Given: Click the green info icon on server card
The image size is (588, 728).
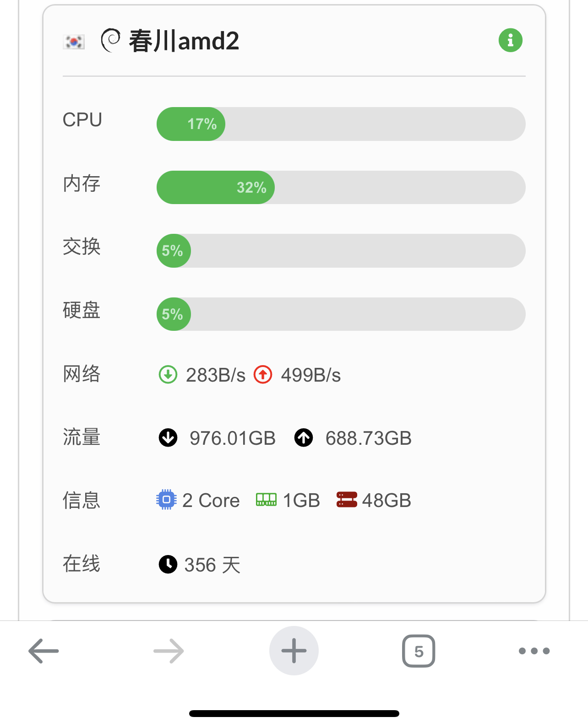Looking at the screenshot, I should click(510, 40).
